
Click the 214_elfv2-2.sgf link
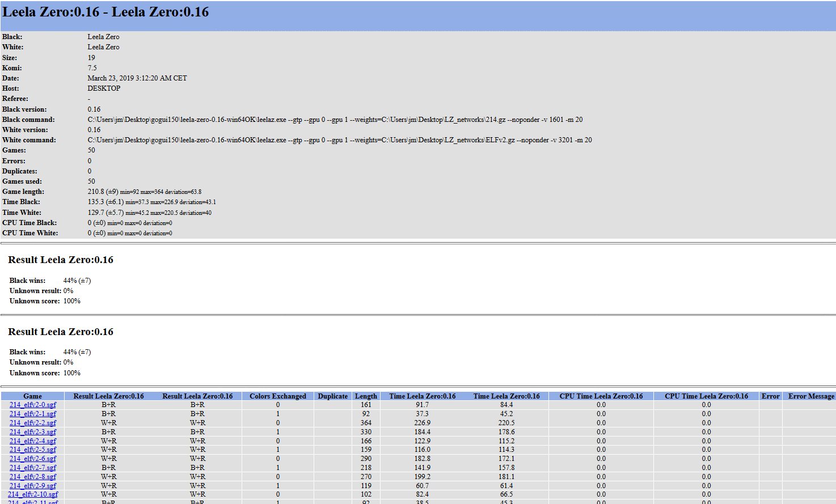point(33,423)
